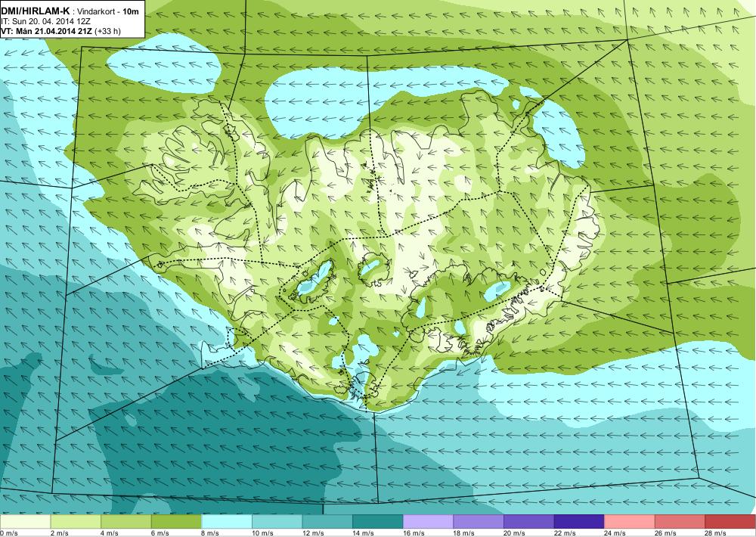
Task: Select the light pink 24–26 m/s legend swatch
Action: [x=630, y=522]
